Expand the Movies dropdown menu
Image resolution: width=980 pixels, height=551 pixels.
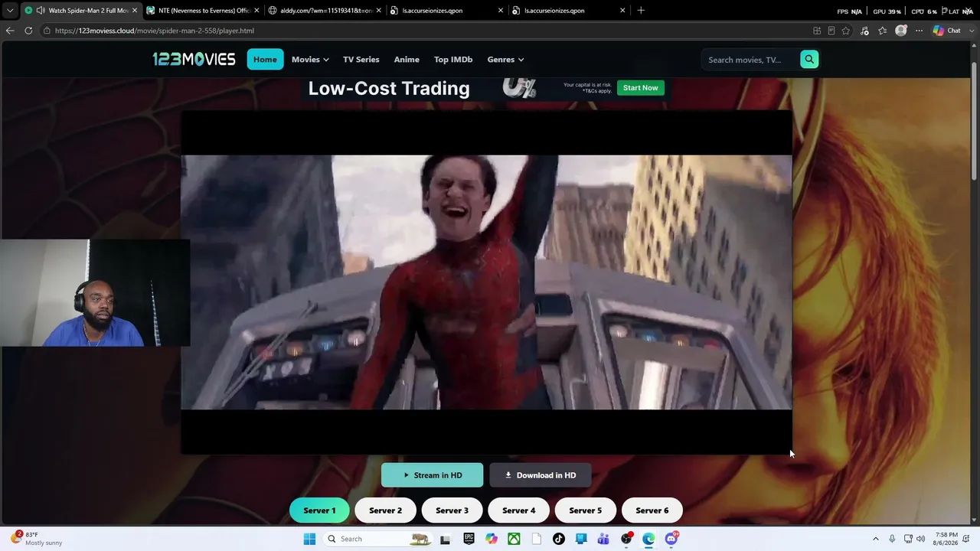310,60
